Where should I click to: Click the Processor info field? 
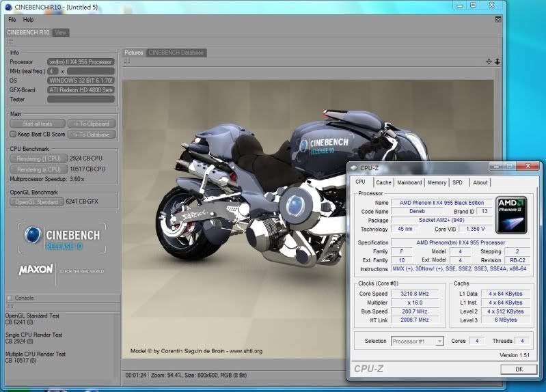(x=81, y=62)
